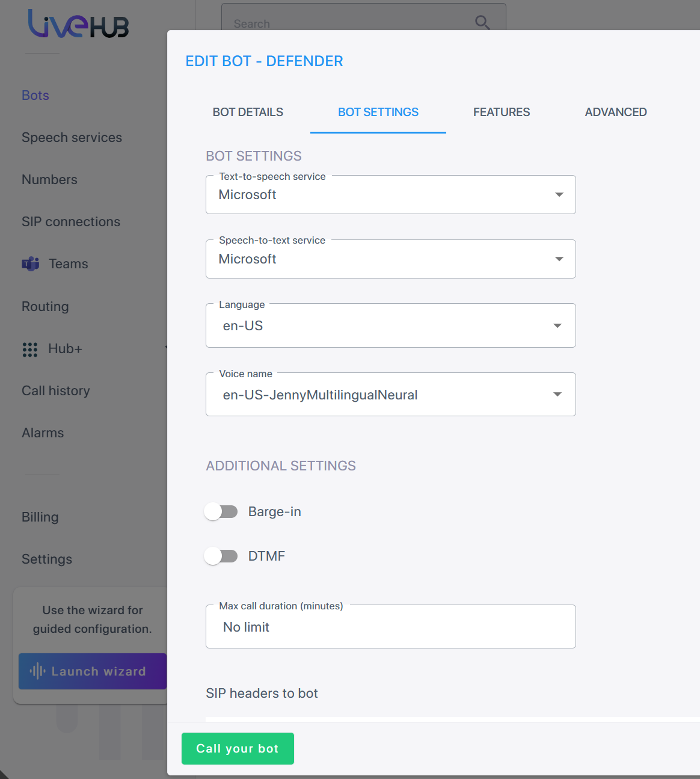Click the Additional Settings heading
This screenshot has height=779, width=700.
(x=281, y=466)
